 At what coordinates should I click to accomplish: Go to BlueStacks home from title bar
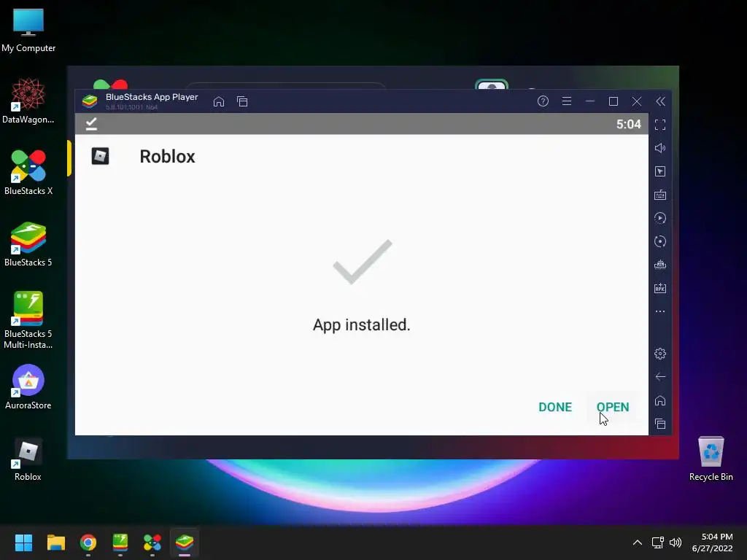(x=219, y=101)
